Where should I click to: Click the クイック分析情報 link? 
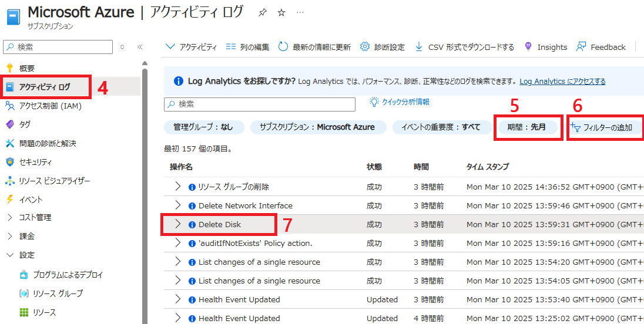[x=405, y=102]
